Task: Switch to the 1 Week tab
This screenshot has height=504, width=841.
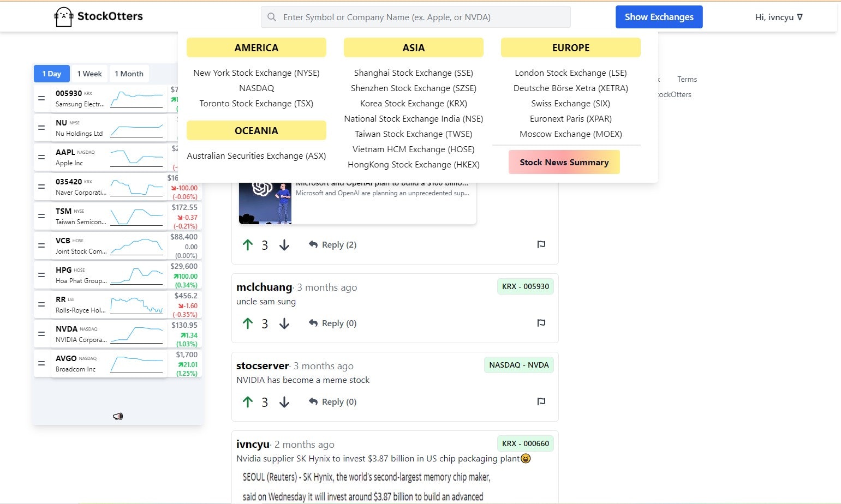Action: click(x=90, y=74)
